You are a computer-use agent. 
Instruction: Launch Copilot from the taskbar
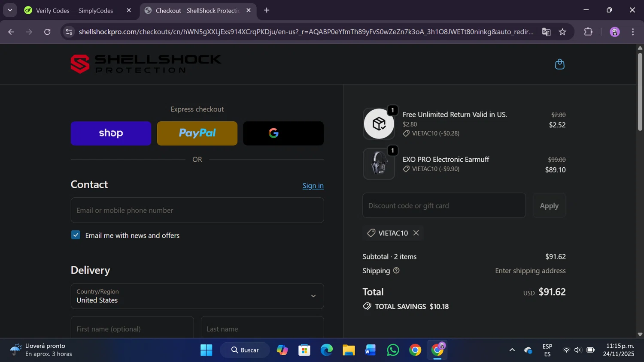[x=283, y=350]
